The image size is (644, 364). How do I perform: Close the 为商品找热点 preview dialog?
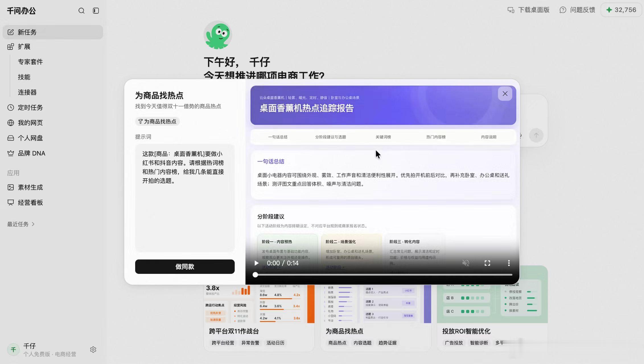coord(505,94)
